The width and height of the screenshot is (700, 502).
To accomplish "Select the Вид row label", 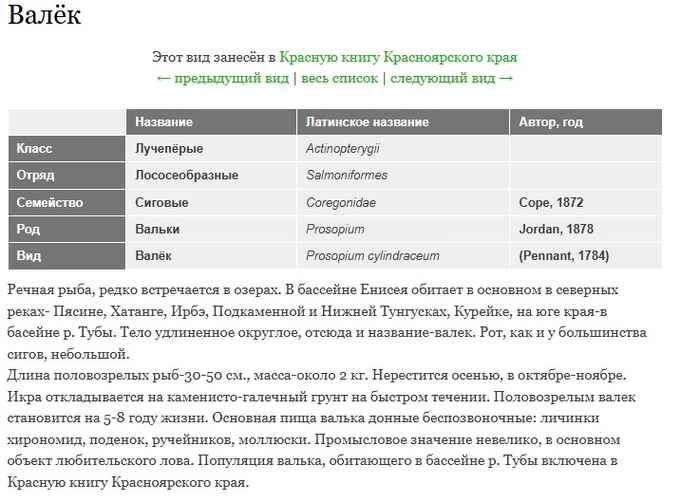I will pos(67,256).
